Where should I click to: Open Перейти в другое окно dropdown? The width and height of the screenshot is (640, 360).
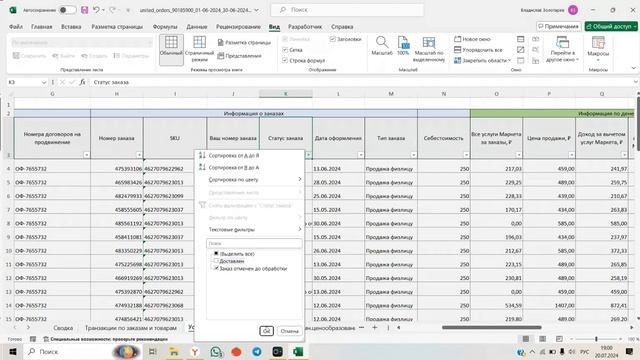(562, 49)
